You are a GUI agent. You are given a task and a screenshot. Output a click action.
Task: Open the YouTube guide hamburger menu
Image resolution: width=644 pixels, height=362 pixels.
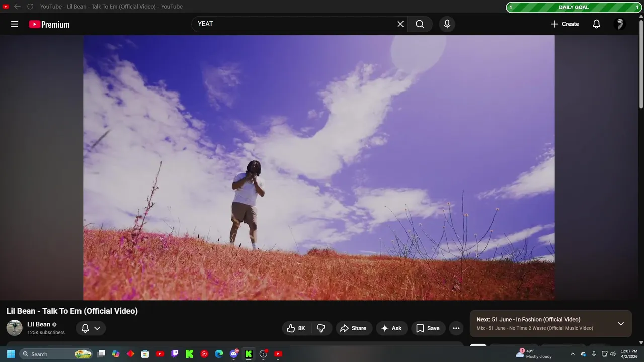coord(15,24)
